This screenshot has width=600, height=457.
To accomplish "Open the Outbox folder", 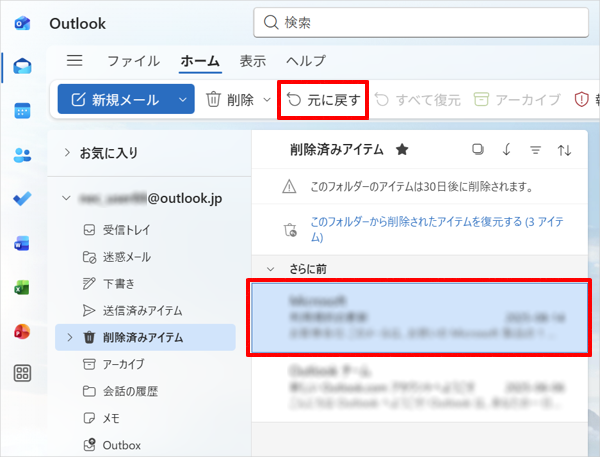I will tap(112, 445).
